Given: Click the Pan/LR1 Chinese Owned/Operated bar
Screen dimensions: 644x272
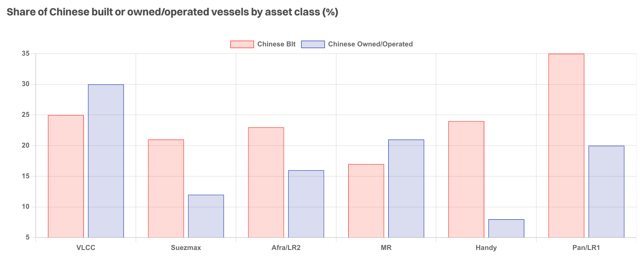Looking at the screenshot, I should 606,191.
